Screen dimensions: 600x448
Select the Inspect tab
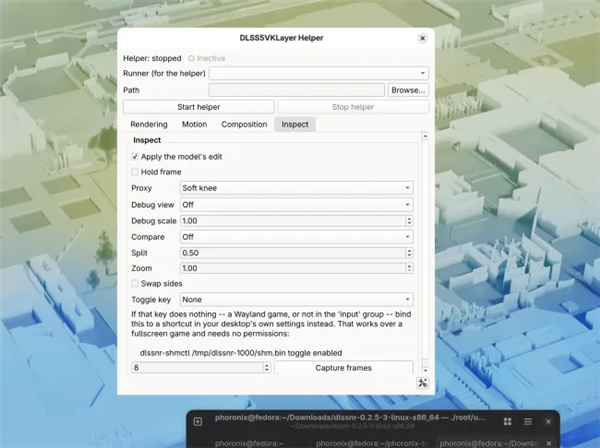click(x=295, y=124)
